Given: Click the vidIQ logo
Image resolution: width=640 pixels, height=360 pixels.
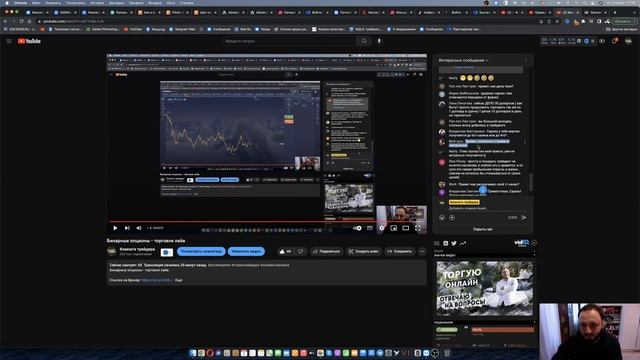Looking at the screenshot, I should coord(521,242).
